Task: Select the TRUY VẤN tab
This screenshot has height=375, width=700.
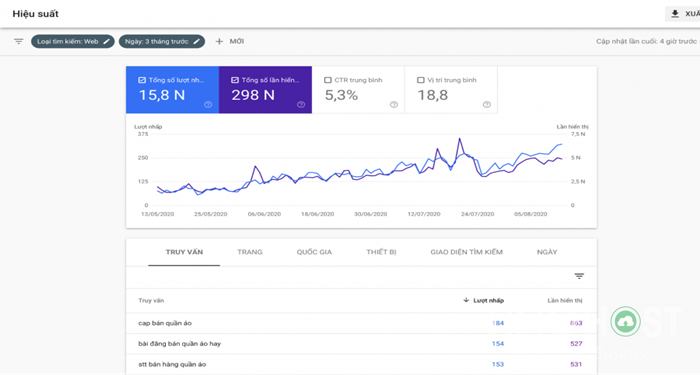Action: [184, 252]
